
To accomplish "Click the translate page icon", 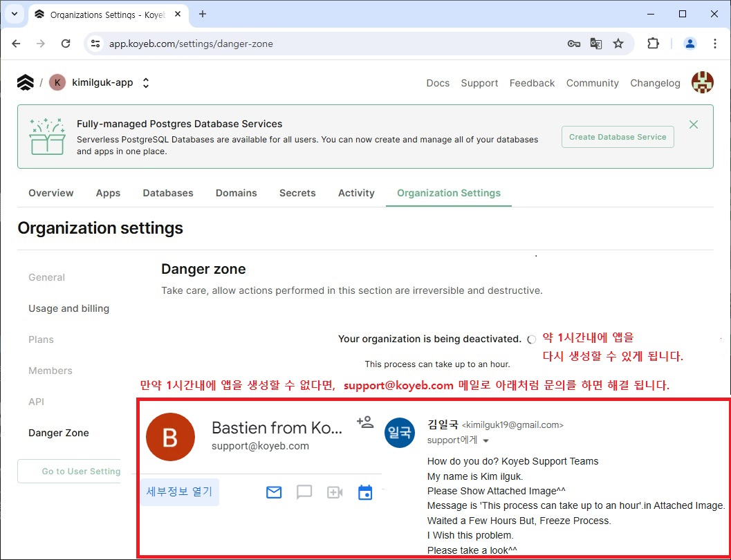I will (596, 44).
